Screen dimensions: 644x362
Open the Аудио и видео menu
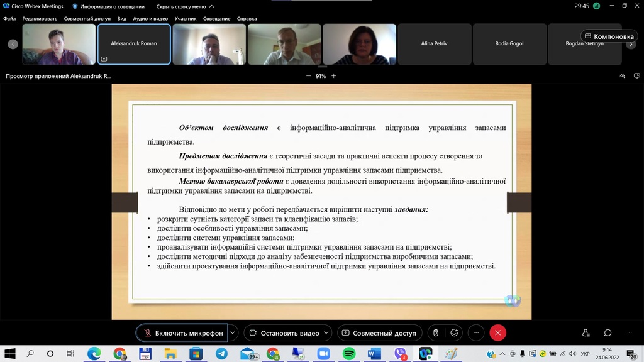pos(150,19)
